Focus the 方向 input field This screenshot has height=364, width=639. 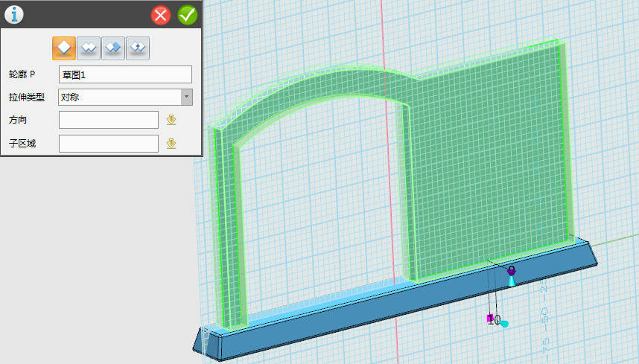[x=109, y=120]
